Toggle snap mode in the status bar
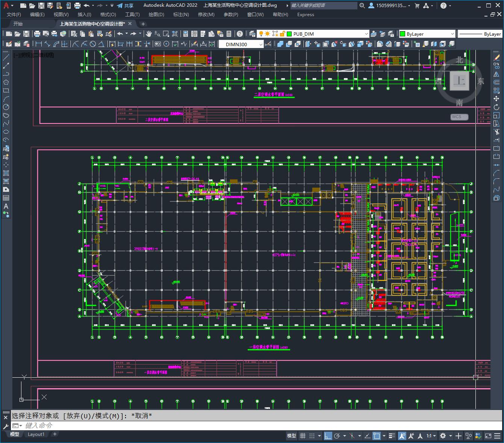Viewport: 504px width, 443px height. pyautogui.click(x=312, y=436)
